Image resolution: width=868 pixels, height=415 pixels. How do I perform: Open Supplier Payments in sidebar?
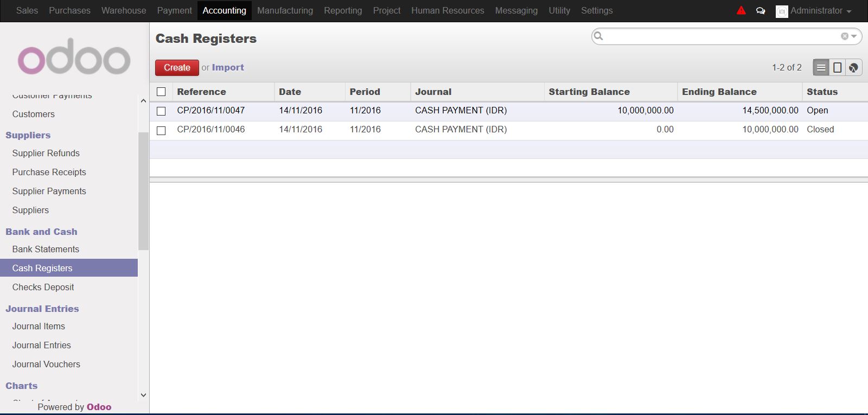(x=49, y=191)
